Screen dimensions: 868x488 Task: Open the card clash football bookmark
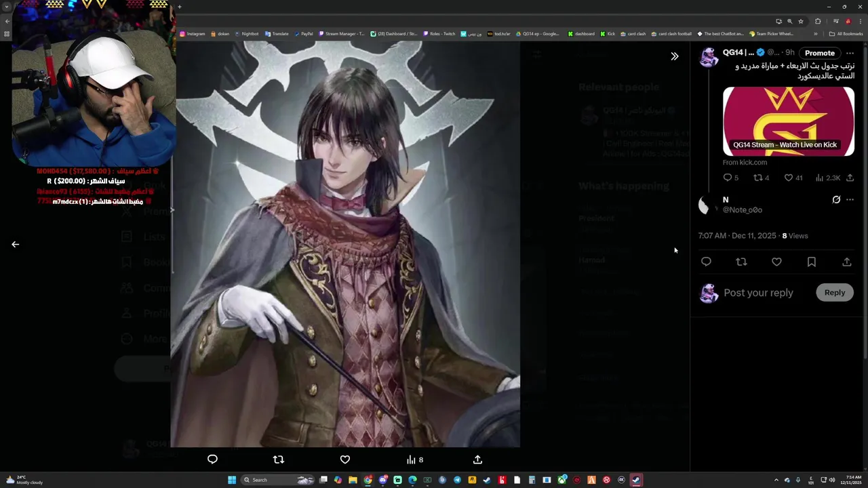(x=671, y=34)
